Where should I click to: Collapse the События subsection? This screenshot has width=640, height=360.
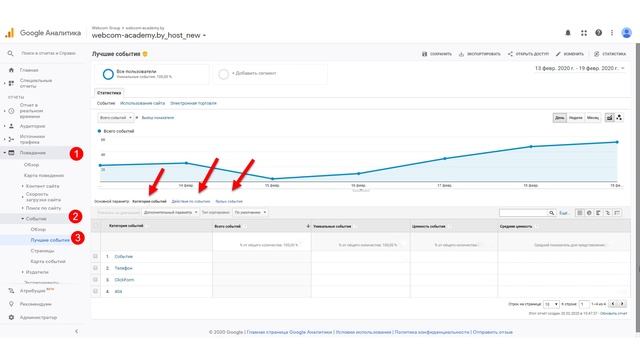click(22, 219)
